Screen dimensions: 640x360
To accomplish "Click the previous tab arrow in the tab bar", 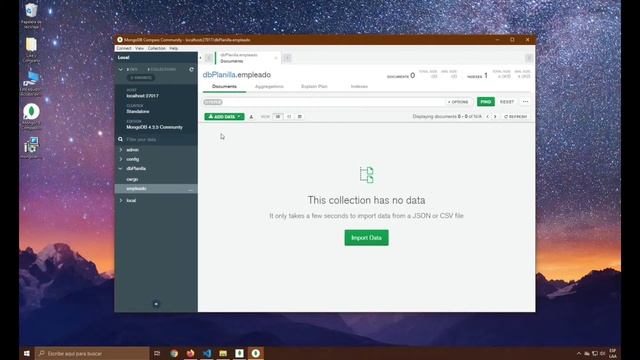I will pos(208,58).
